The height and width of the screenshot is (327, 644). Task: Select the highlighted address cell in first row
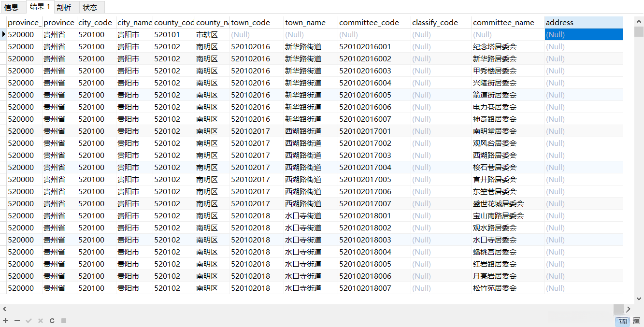584,34
